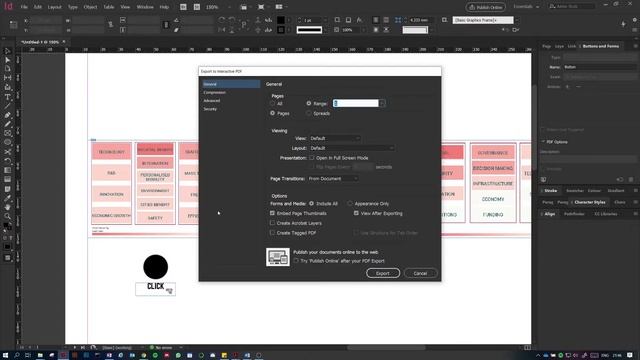Image resolution: width=640 pixels, height=360 pixels.
Task: Open the zoom level 150% dropdown
Action: 229,7
